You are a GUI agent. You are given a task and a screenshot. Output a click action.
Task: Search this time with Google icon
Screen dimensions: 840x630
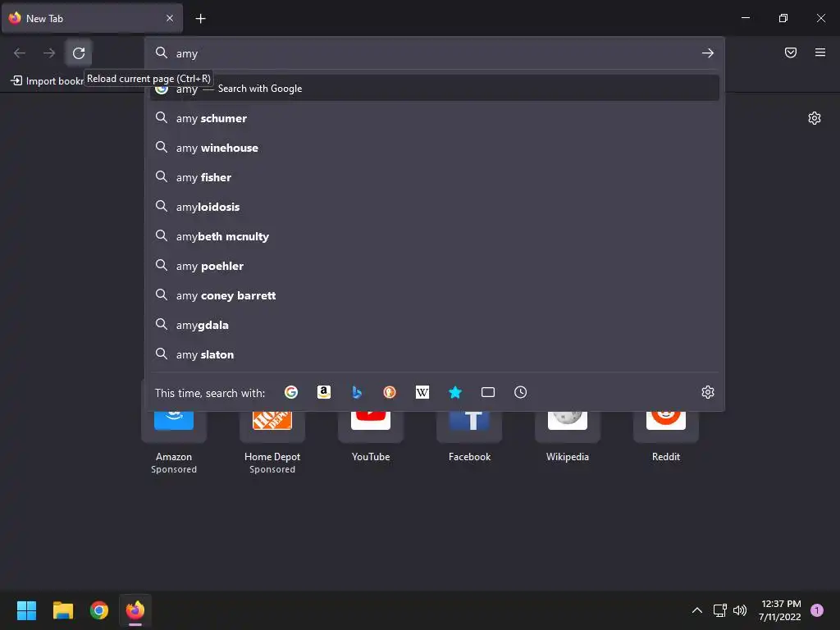click(x=291, y=392)
